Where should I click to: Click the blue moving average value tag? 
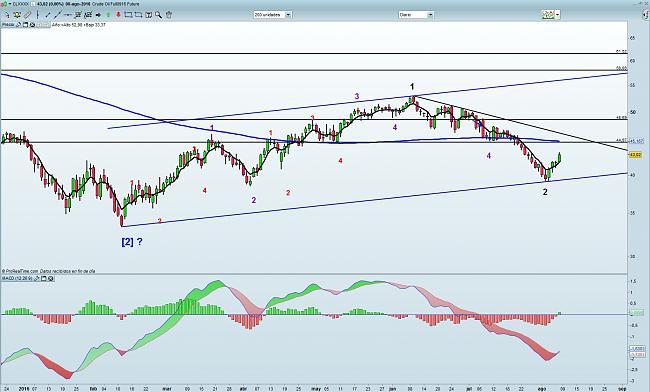636,141
